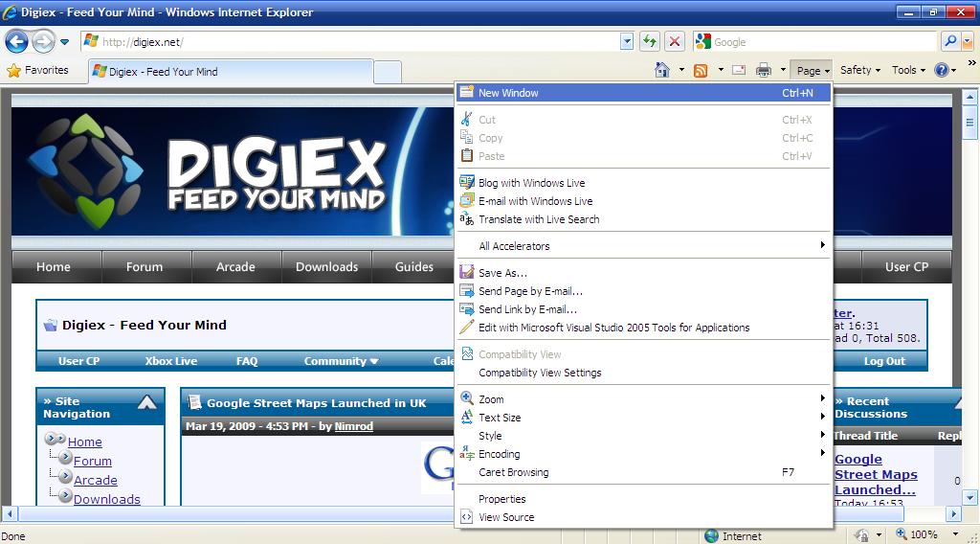980x544 pixels.
Task: Click the Home page icon in toolbar
Action: pos(662,70)
